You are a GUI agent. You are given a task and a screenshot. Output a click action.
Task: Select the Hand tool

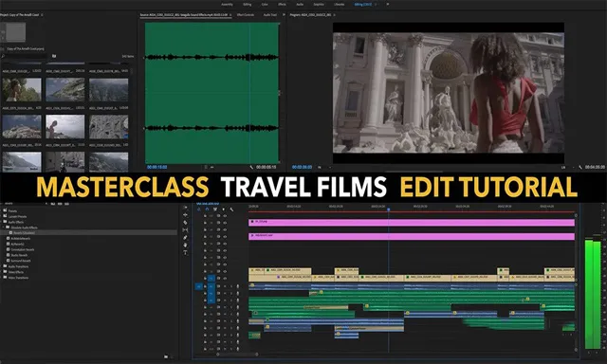coord(185,245)
